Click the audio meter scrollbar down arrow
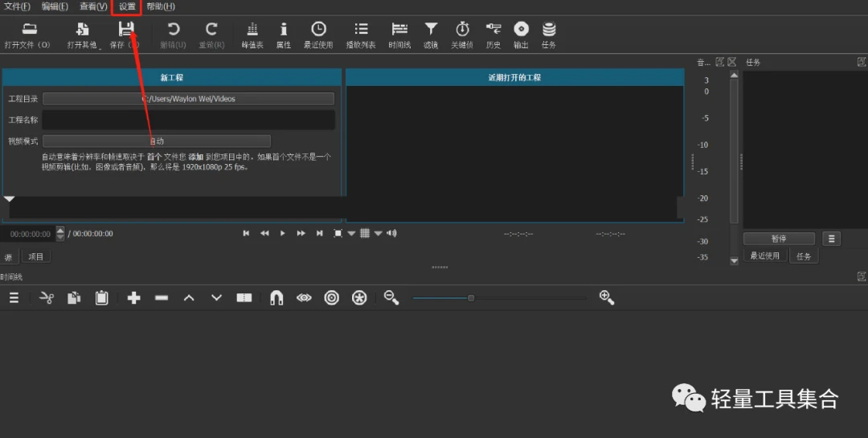This screenshot has width=868, height=438. coord(734,261)
